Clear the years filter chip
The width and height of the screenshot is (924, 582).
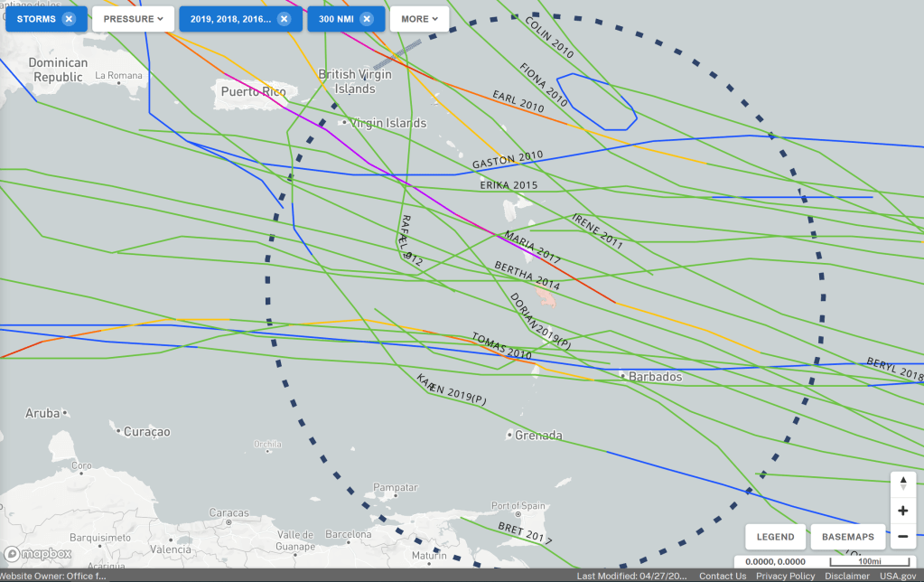coord(284,19)
